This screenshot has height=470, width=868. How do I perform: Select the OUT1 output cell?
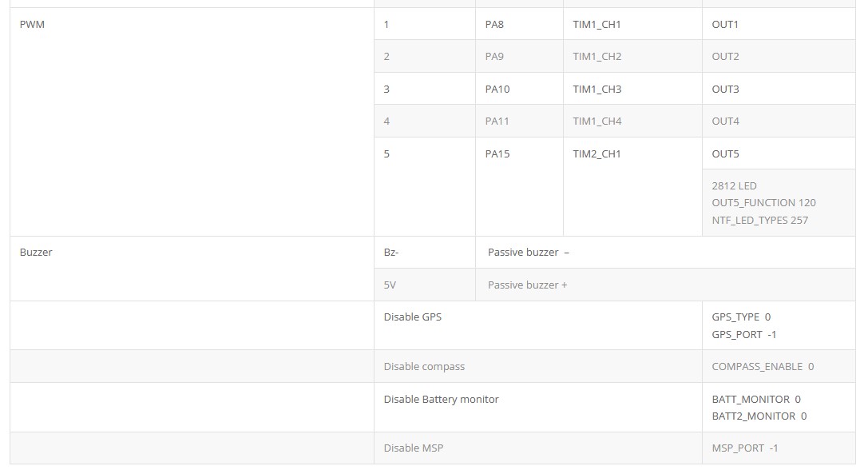coord(779,24)
